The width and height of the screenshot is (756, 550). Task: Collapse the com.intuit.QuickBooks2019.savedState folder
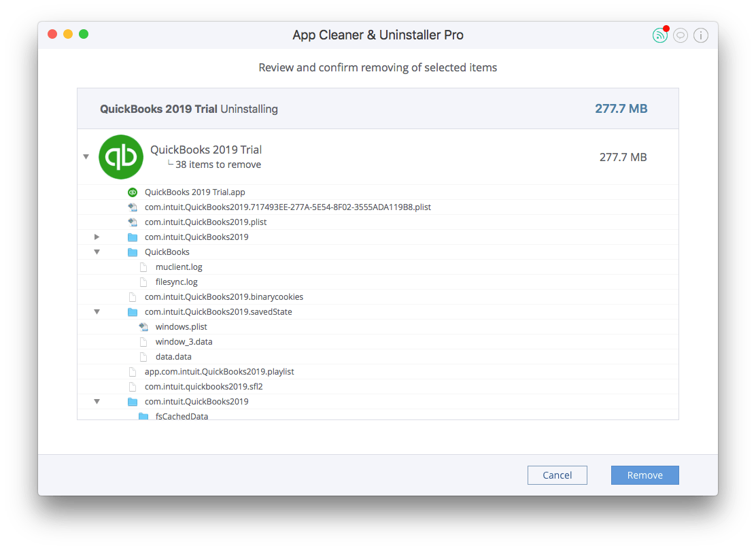[x=97, y=312]
